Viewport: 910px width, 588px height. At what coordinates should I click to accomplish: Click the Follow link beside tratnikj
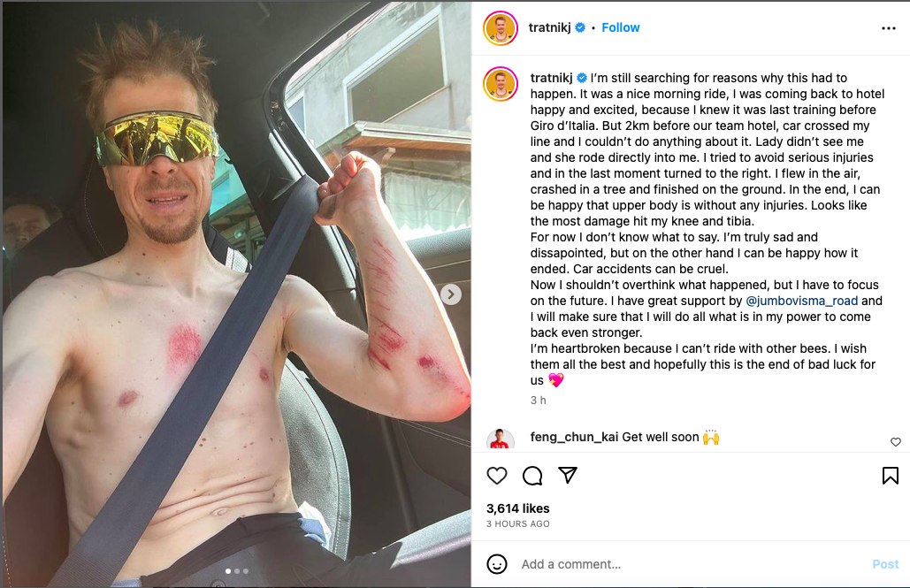tap(621, 28)
